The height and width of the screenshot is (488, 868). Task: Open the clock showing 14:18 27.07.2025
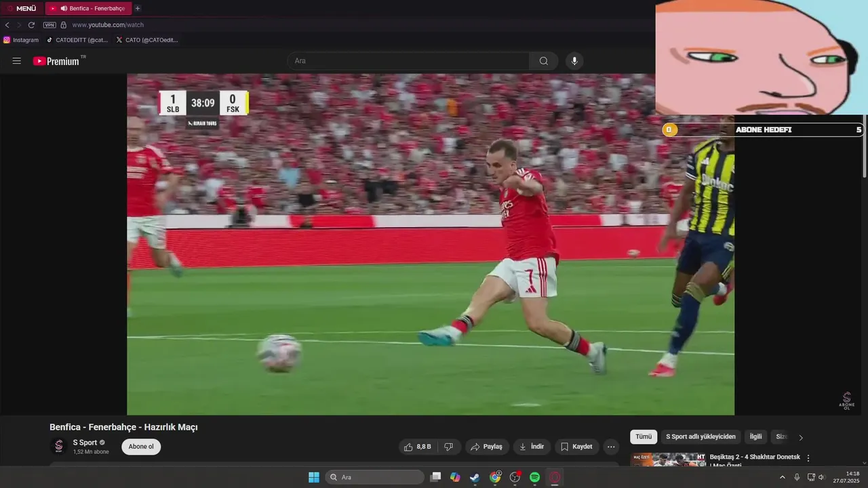846,477
